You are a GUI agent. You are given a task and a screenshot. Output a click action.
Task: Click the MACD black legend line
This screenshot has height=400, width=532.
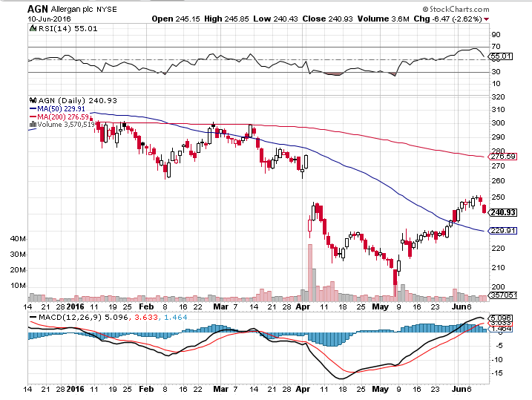[x=33, y=318]
